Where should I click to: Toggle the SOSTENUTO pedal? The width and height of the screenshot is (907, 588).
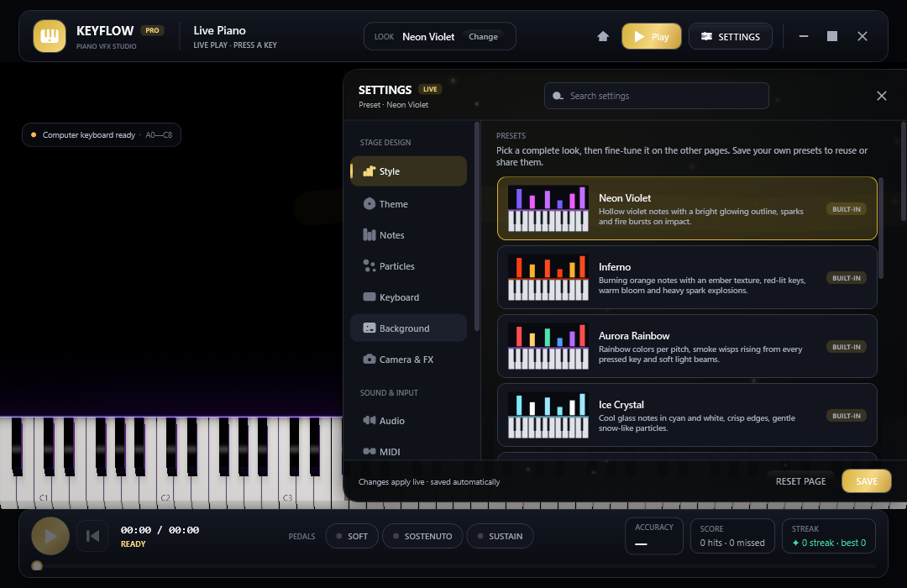click(422, 536)
